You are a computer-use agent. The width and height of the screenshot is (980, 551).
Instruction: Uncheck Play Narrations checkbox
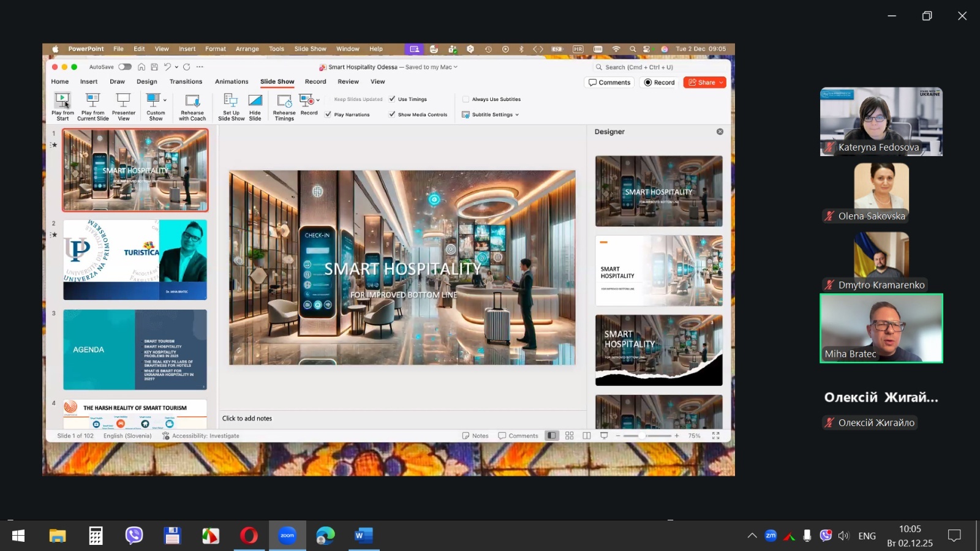tap(329, 114)
